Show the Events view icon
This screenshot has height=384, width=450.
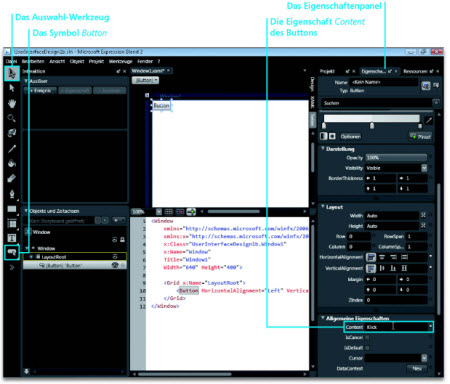coord(436,86)
